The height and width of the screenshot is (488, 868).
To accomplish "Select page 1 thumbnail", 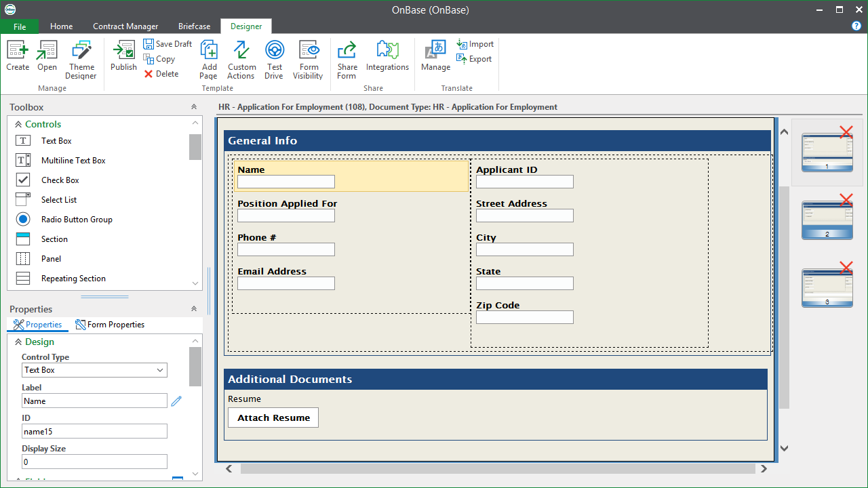I will pos(827,152).
